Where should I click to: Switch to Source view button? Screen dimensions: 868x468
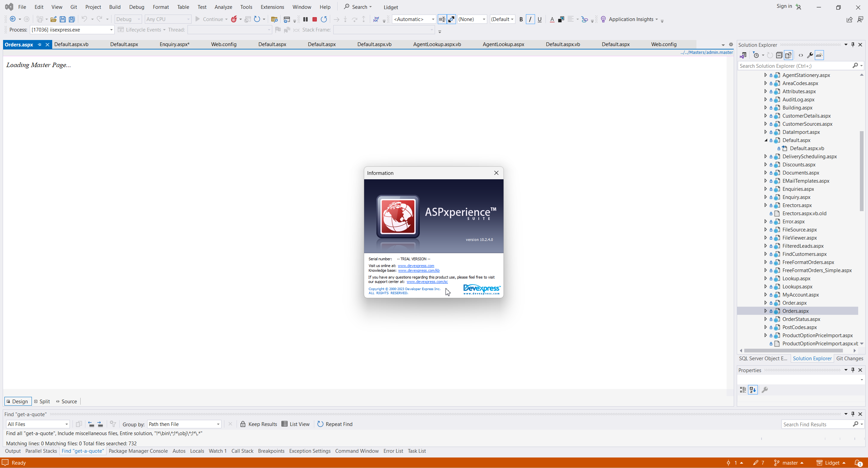(67, 401)
